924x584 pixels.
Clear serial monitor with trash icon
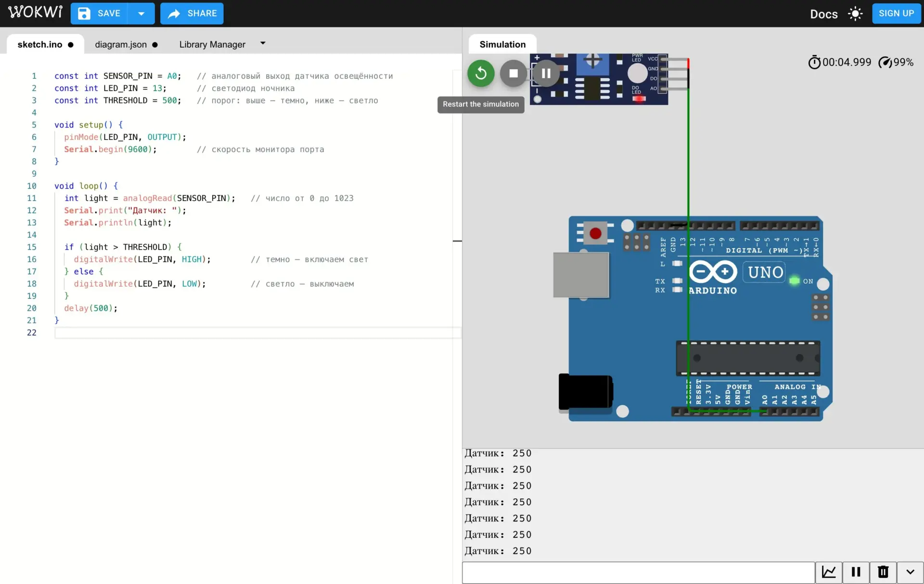pyautogui.click(x=883, y=572)
